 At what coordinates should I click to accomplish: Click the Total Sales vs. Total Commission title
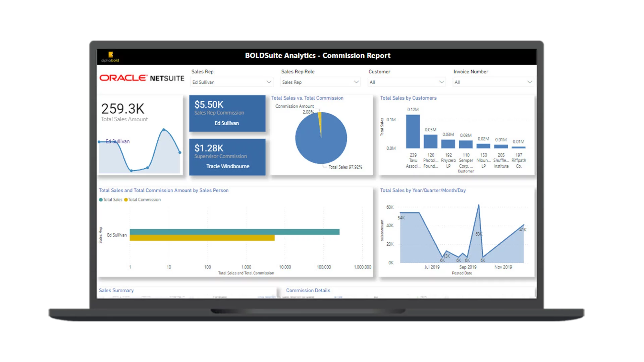pyautogui.click(x=307, y=98)
